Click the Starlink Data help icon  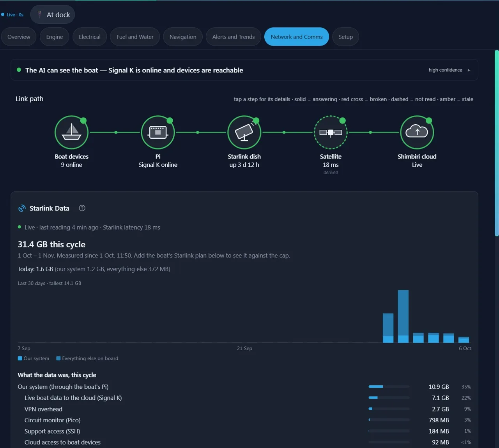click(x=82, y=208)
